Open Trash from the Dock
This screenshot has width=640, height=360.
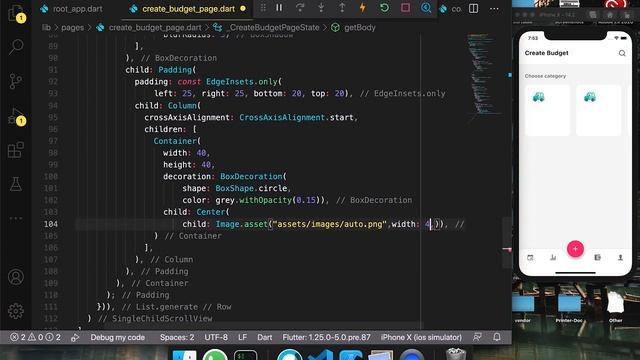(x=456, y=354)
